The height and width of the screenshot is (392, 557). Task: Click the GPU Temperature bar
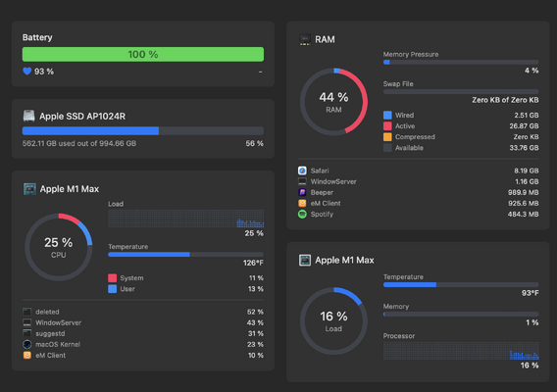point(461,284)
